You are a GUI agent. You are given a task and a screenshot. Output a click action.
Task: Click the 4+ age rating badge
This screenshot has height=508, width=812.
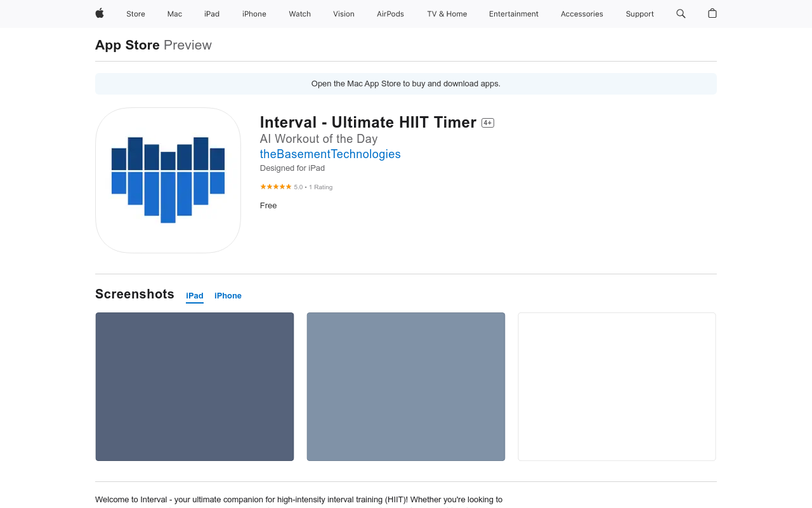click(488, 123)
